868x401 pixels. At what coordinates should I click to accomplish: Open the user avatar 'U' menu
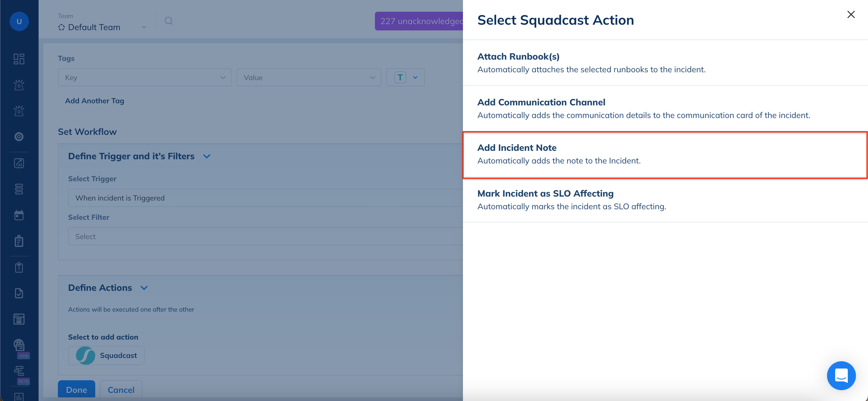point(19,21)
